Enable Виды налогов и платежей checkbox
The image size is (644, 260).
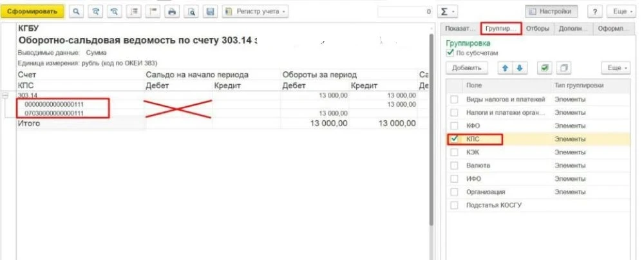point(454,99)
